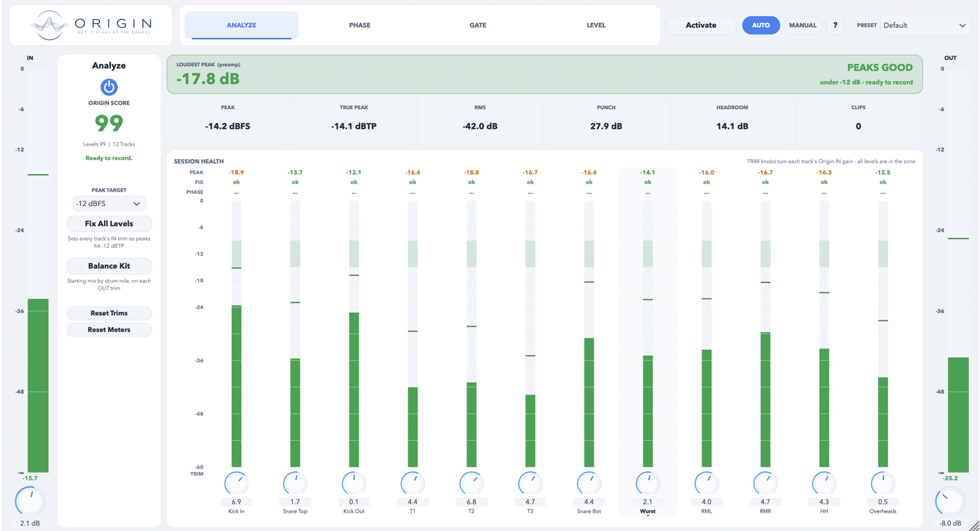The height and width of the screenshot is (531, 980).
Task: Open the GATE tab
Action: (x=478, y=26)
